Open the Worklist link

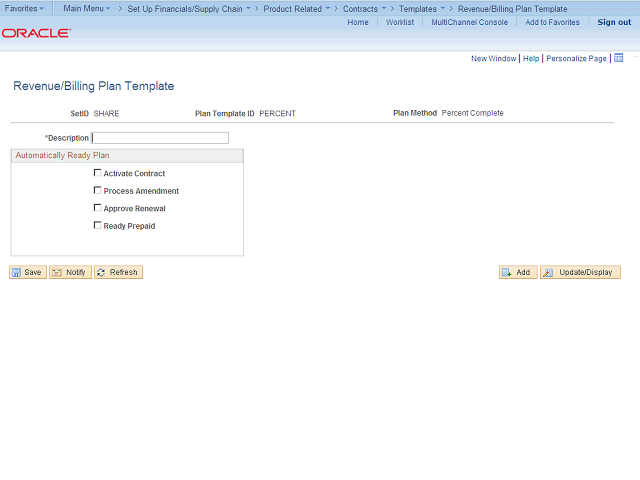[x=400, y=22]
